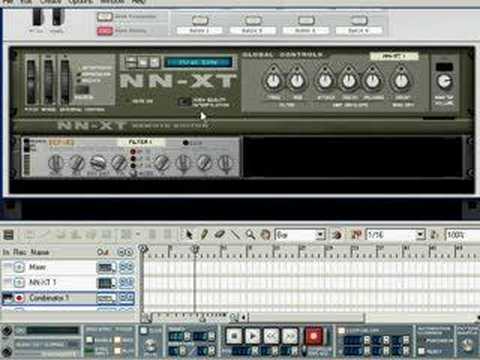
Task: Click the NN-XT patch name display
Action: pyautogui.click(x=198, y=62)
